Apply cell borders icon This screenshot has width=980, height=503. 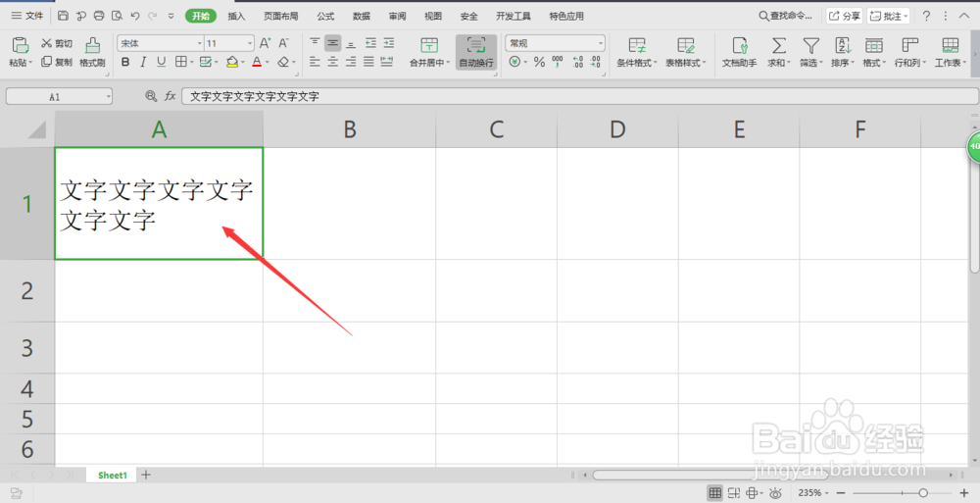pos(180,62)
